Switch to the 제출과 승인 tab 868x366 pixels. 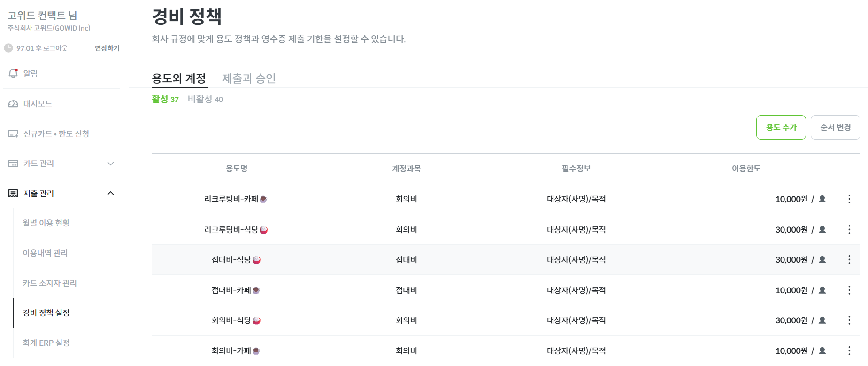pyautogui.click(x=249, y=78)
